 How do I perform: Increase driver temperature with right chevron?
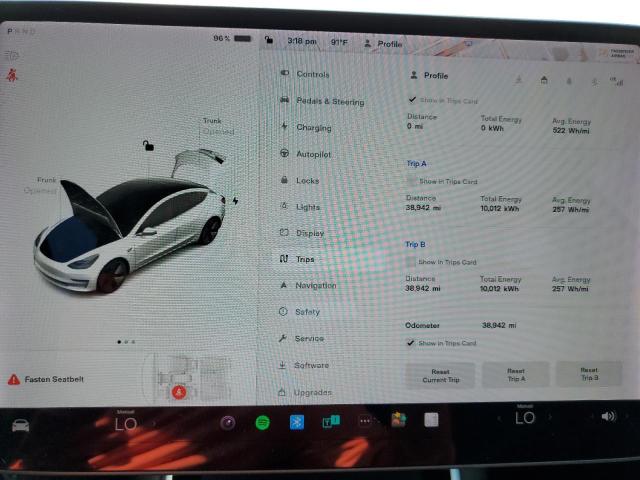(x=155, y=424)
